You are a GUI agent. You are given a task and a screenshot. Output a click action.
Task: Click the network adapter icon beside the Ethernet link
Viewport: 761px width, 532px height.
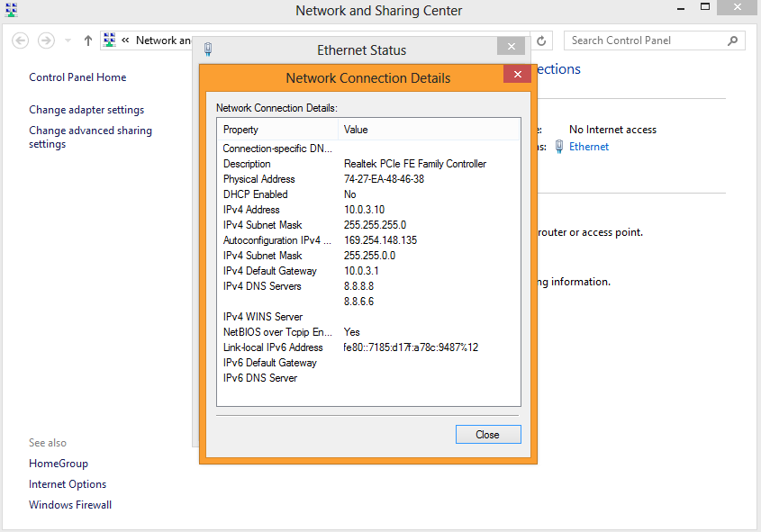559,146
